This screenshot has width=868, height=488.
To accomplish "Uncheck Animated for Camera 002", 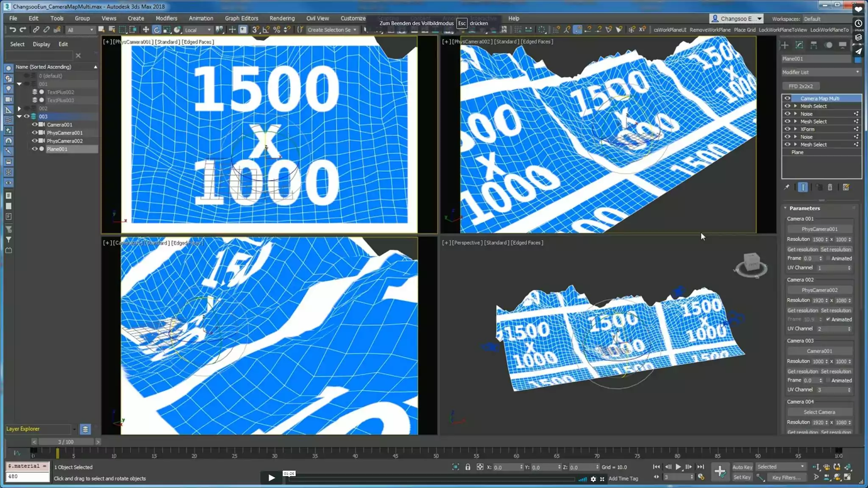I will [x=828, y=319].
